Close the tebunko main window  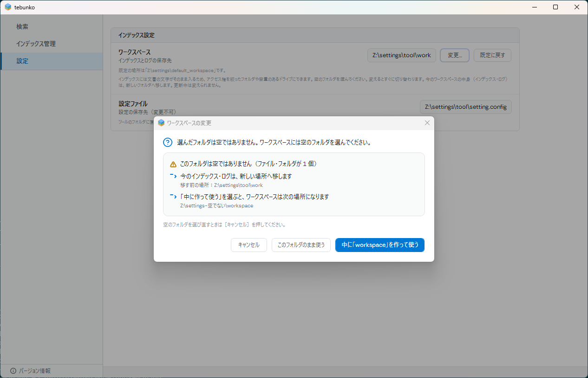point(577,7)
